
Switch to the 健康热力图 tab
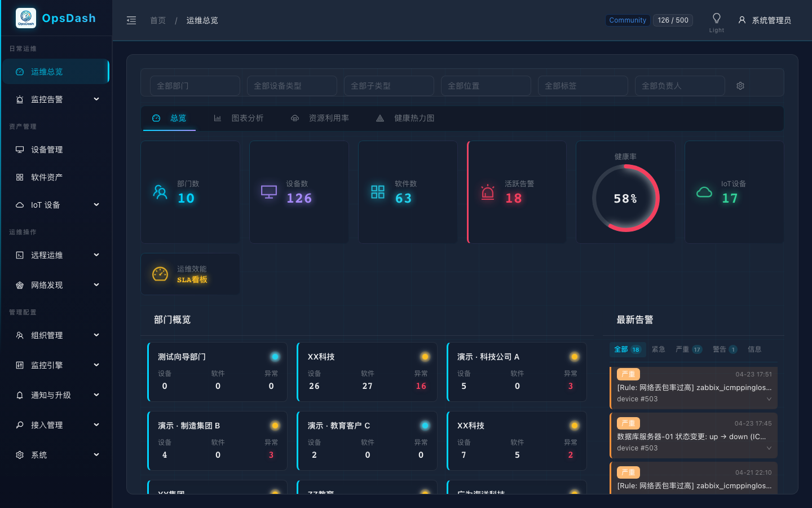pyautogui.click(x=405, y=118)
